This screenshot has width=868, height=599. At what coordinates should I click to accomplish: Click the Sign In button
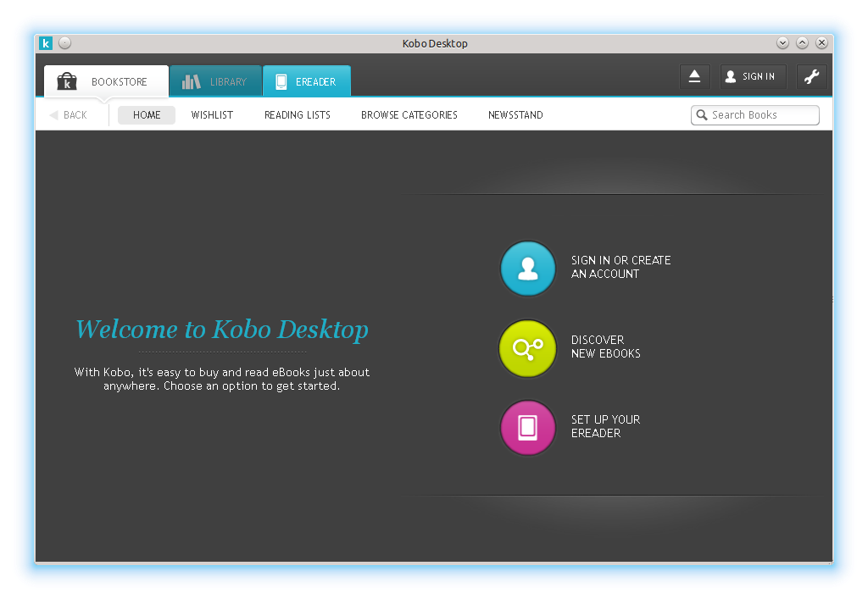pyautogui.click(x=753, y=76)
